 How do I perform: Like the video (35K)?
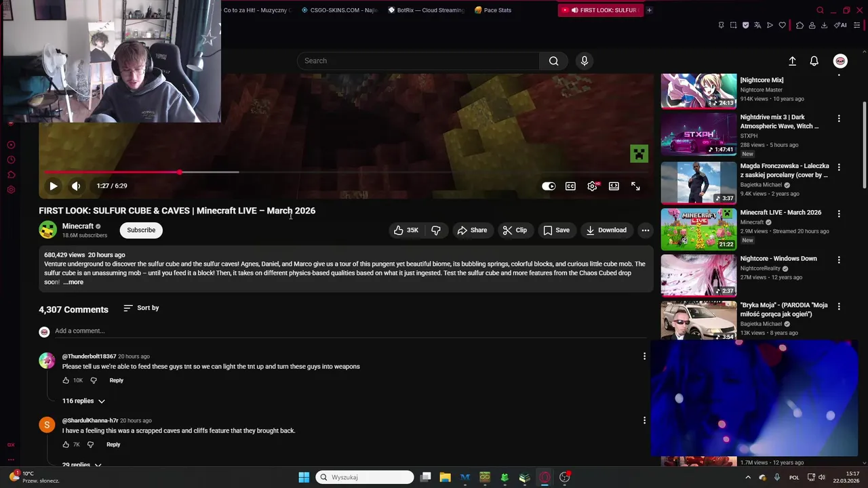tap(406, 230)
